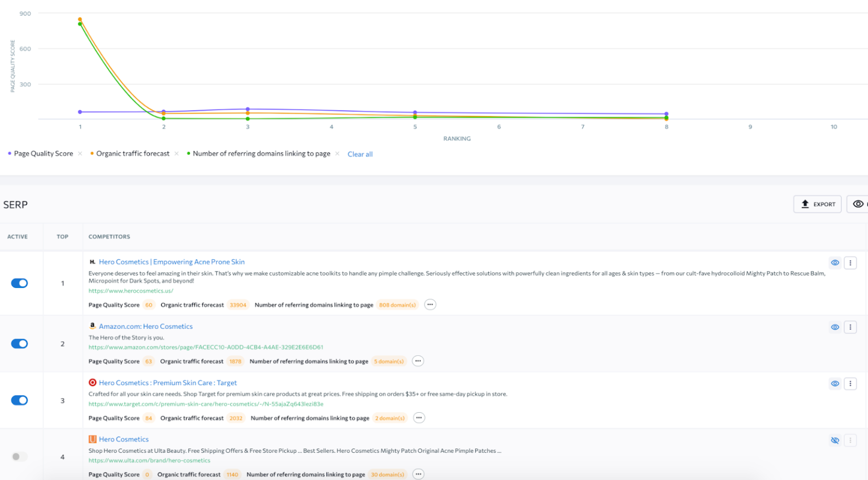The image size is (868, 480).
Task: Remove the Page Quality Score metric via its ×
Action: (80, 153)
